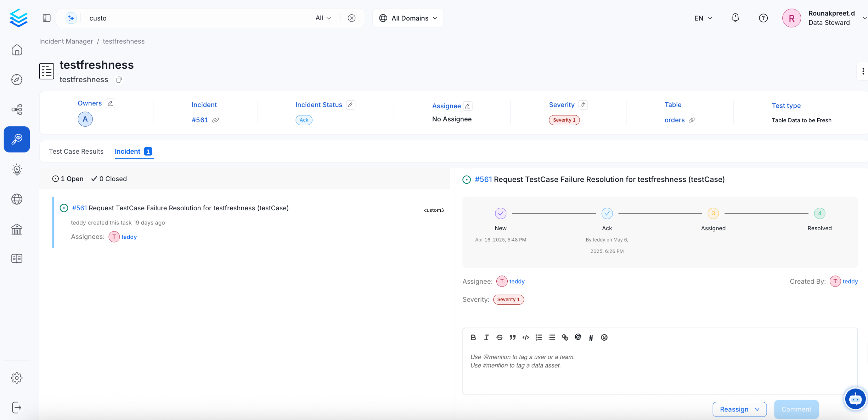The height and width of the screenshot is (420, 868).
Task: Expand the All Domains dropdown
Action: (408, 18)
